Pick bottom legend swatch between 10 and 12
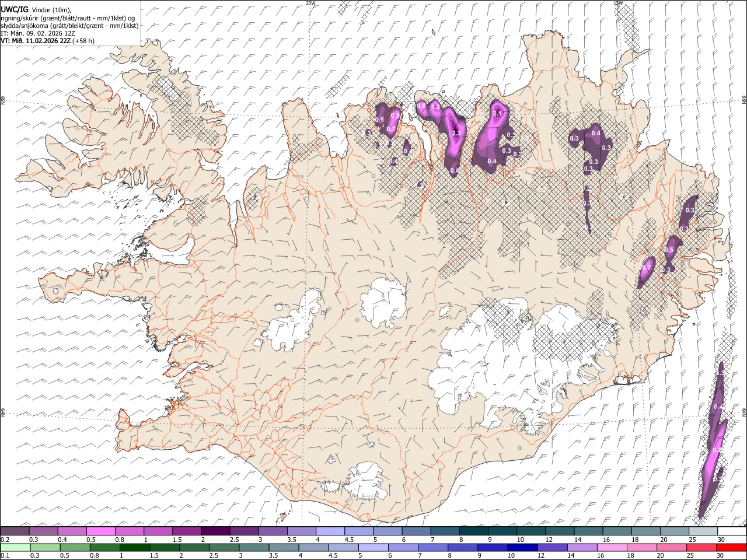 click(521, 548)
